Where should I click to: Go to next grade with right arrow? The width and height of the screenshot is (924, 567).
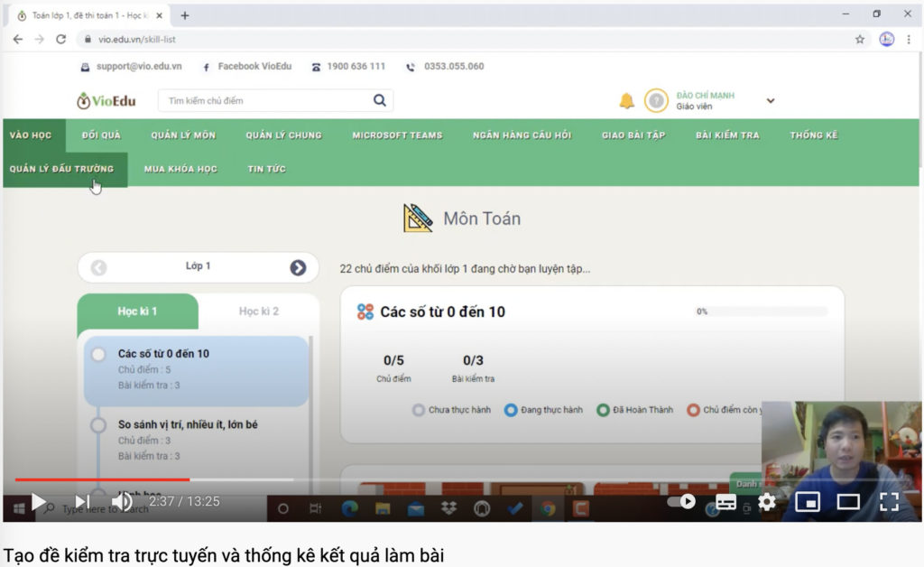(x=298, y=267)
